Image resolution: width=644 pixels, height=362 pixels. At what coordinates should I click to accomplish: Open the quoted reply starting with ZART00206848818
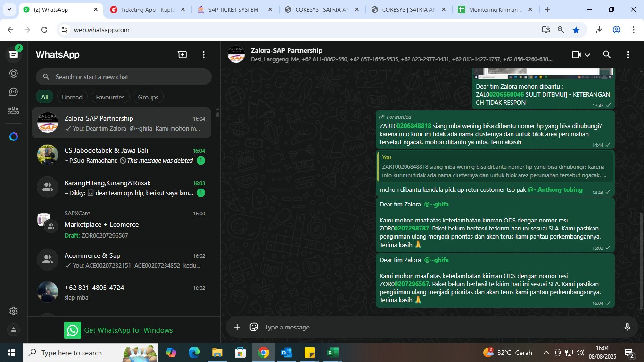pos(495,166)
